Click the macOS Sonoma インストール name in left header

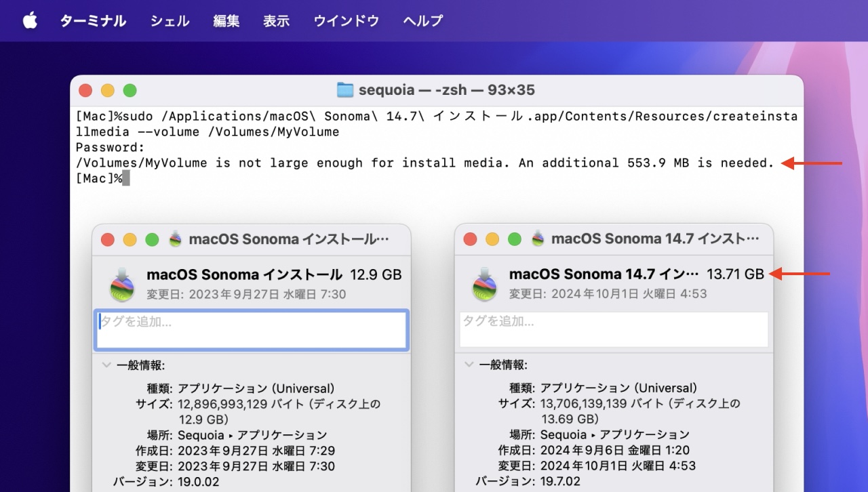point(244,274)
